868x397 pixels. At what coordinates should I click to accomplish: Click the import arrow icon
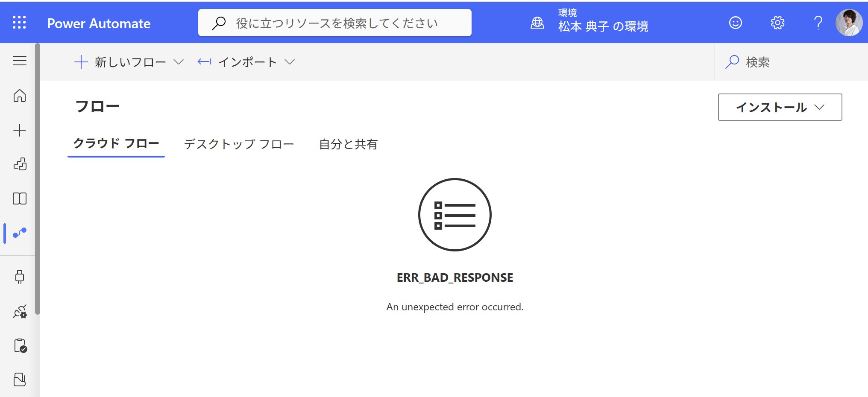click(x=204, y=62)
